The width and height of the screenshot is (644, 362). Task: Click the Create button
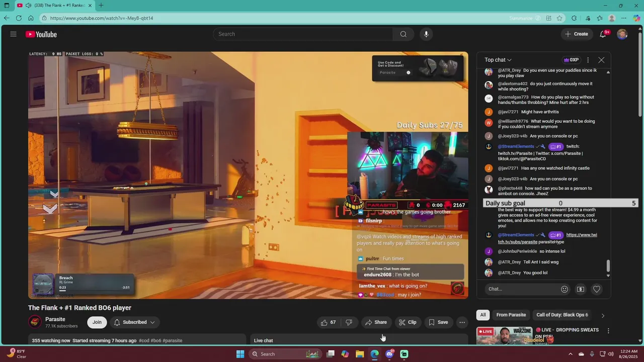pyautogui.click(x=577, y=34)
